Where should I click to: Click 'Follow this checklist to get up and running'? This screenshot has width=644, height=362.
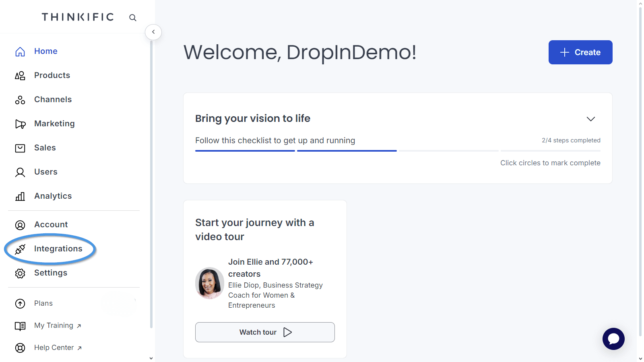[x=275, y=140]
